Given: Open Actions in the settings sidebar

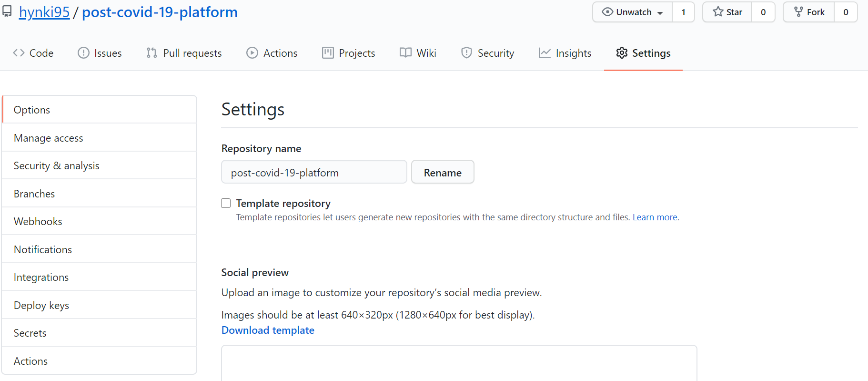Looking at the screenshot, I should tap(99, 361).
